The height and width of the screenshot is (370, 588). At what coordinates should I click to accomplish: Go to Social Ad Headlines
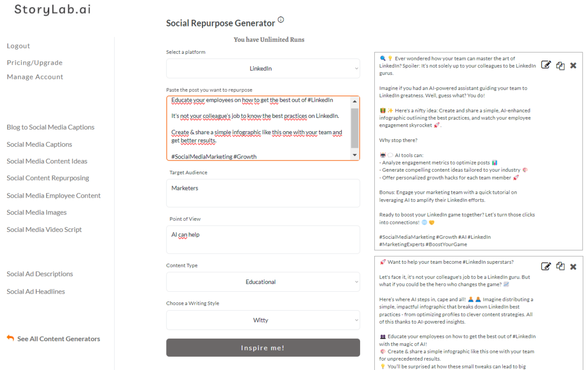36,291
